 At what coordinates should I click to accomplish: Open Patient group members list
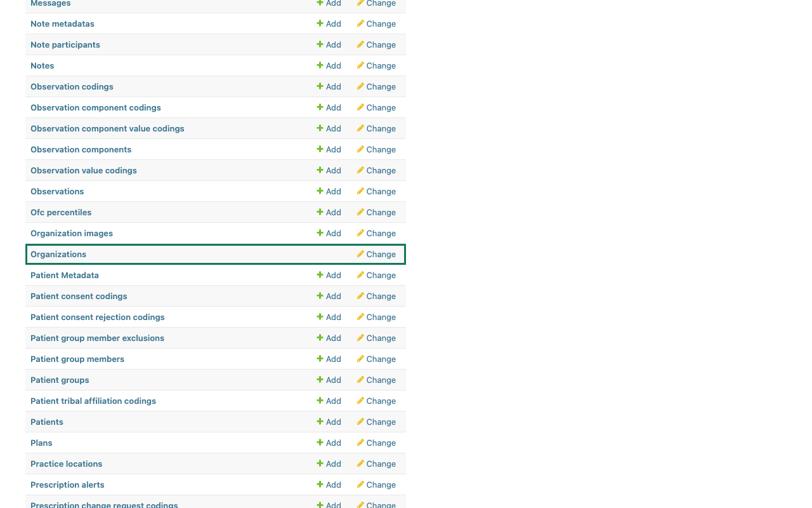pyautogui.click(x=77, y=359)
